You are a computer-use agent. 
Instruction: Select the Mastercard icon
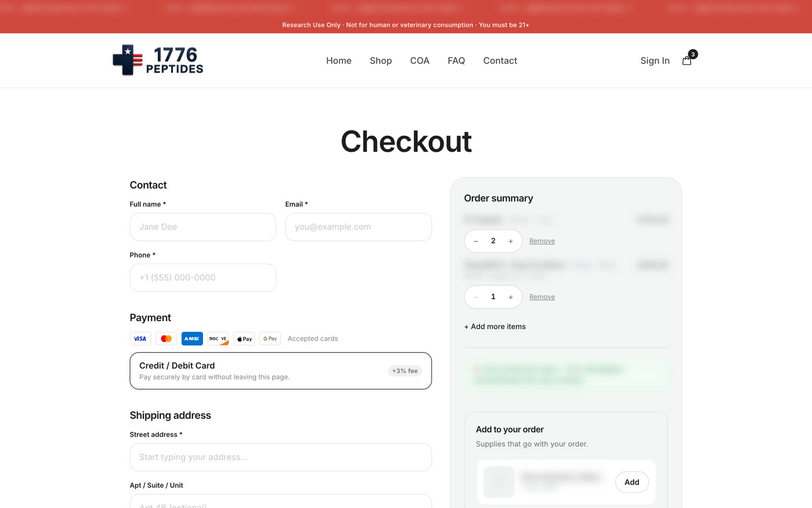(x=166, y=339)
